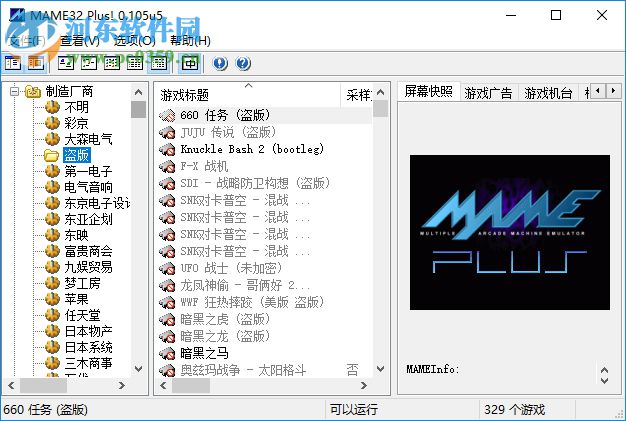Open the 帮助(H) menu

190,40
